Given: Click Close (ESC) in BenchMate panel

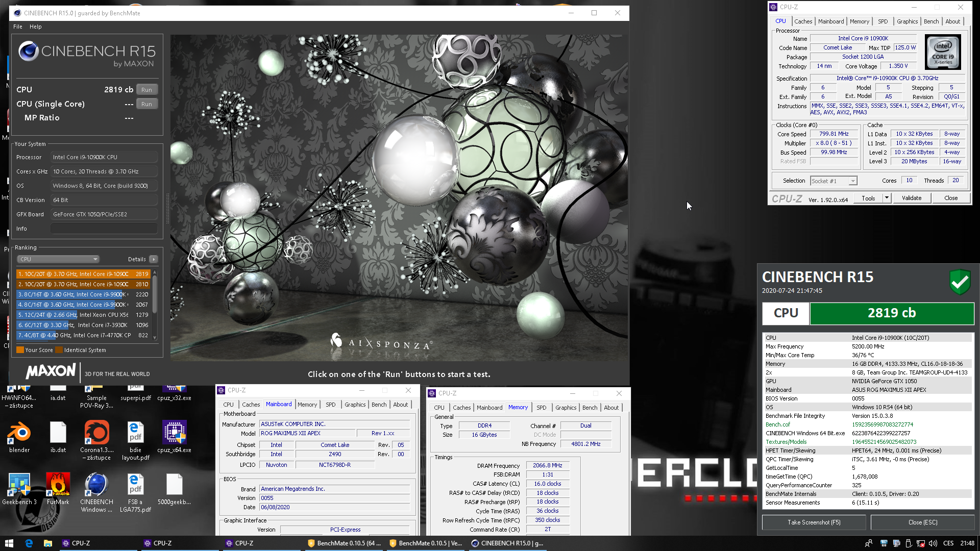Looking at the screenshot, I should click(x=923, y=522).
